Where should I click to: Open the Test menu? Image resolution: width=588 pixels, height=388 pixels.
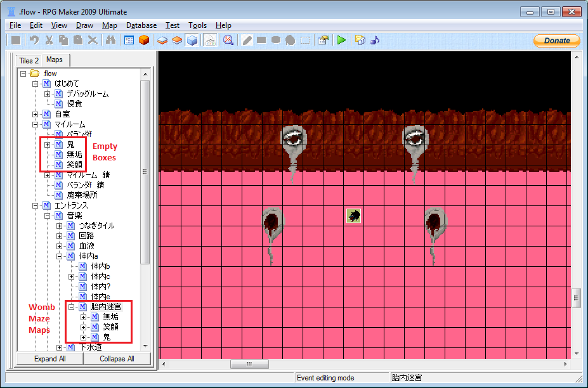173,25
